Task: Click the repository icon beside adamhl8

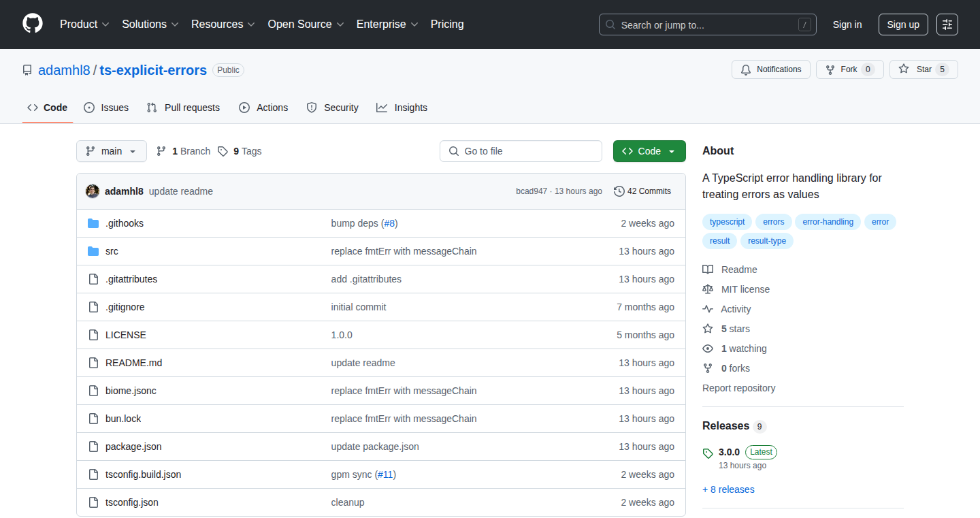Action: [x=27, y=70]
